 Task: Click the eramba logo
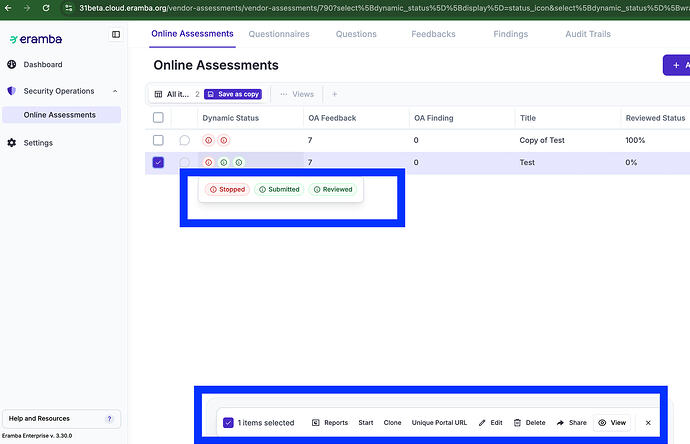[36, 39]
